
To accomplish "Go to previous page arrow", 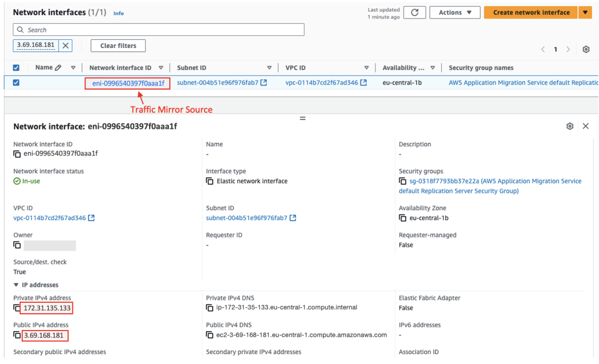I will pos(543,49).
